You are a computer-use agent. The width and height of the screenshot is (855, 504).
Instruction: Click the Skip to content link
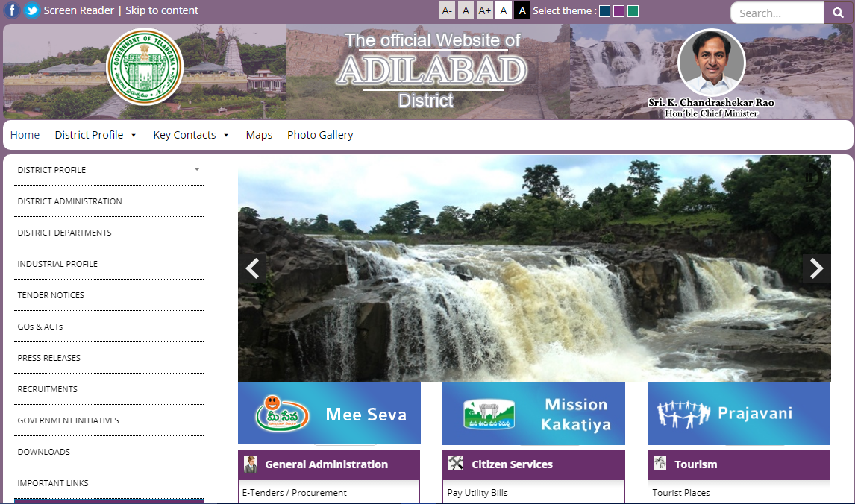[161, 10]
